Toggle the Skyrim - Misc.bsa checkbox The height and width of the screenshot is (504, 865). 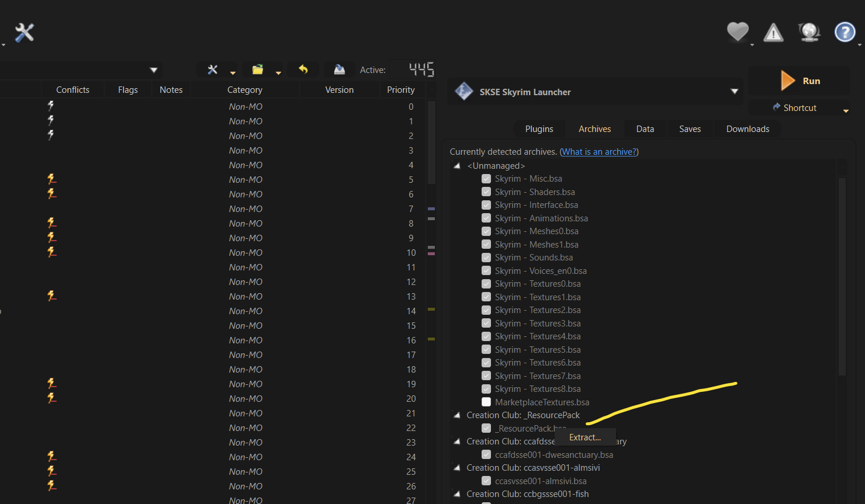[x=486, y=179]
